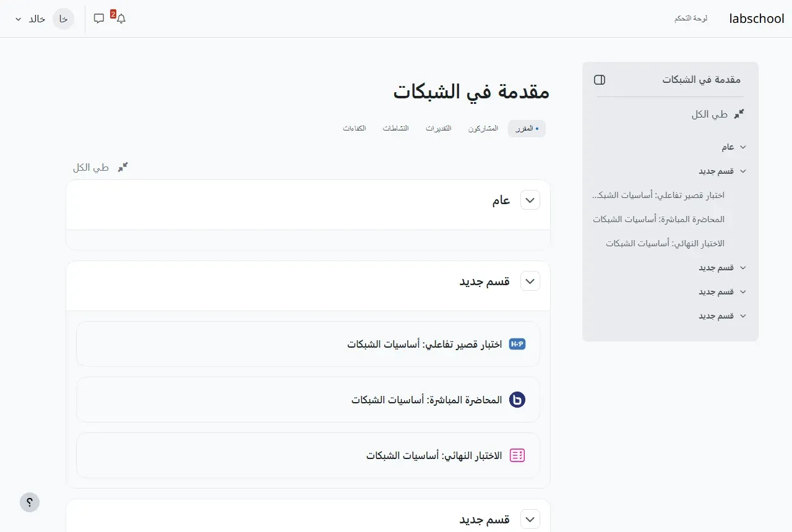Open الاختبار النهائي: أساسيات الشبكات activity link
This screenshot has width=792, height=532.
tap(434, 455)
